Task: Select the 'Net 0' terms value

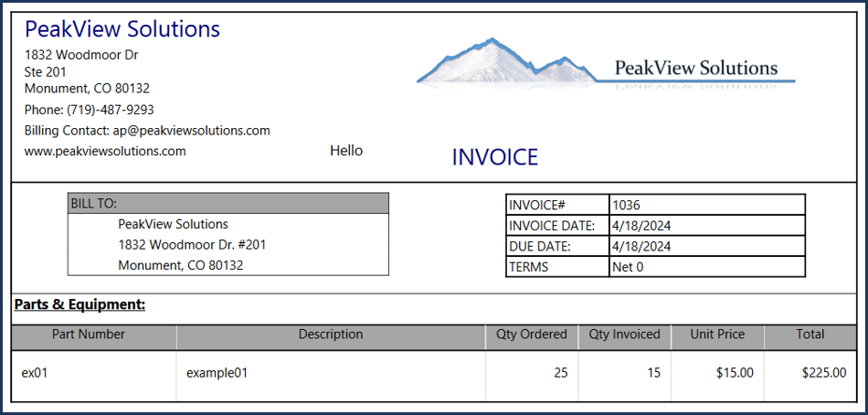Action: (x=628, y=267)
